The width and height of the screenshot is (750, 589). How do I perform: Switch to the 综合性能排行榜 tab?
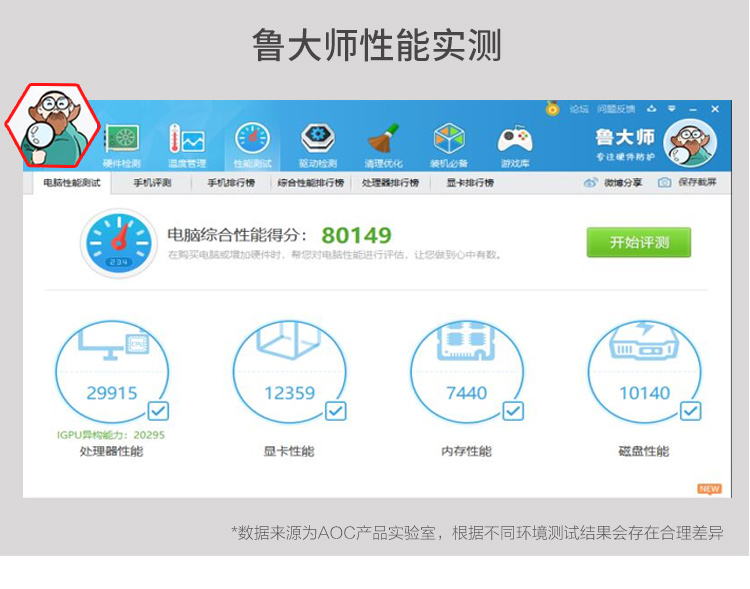310,184
